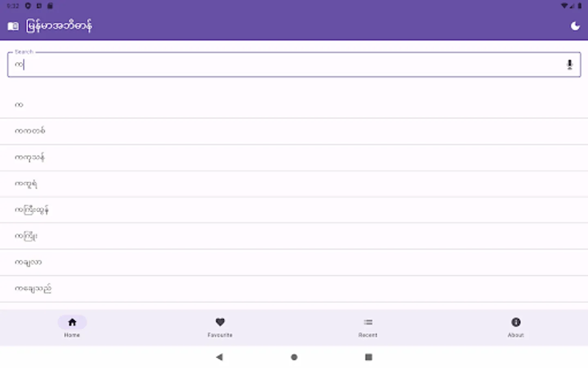Start voice search with the microphone icon

(570, 64)
